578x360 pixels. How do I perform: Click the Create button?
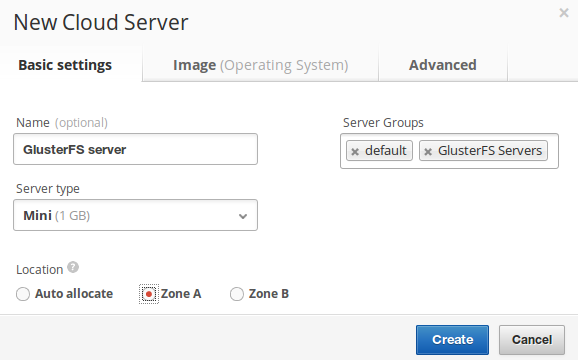452,340
